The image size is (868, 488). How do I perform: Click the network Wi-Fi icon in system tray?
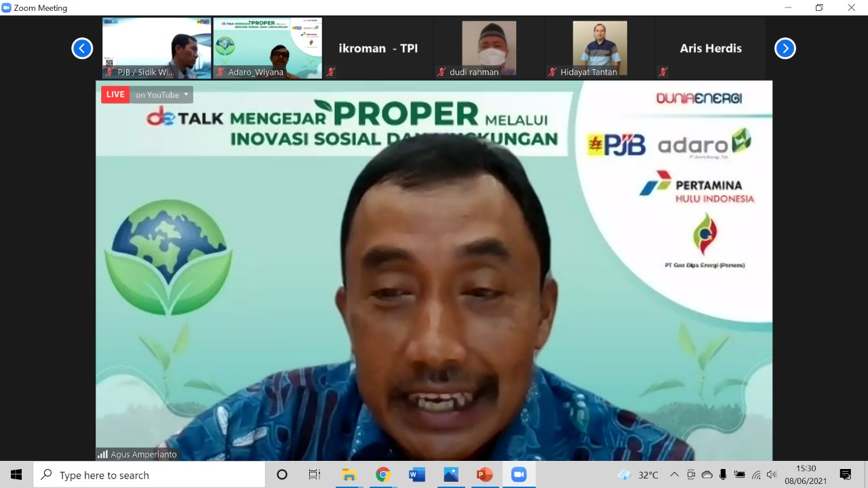click(x=757, y=474)
